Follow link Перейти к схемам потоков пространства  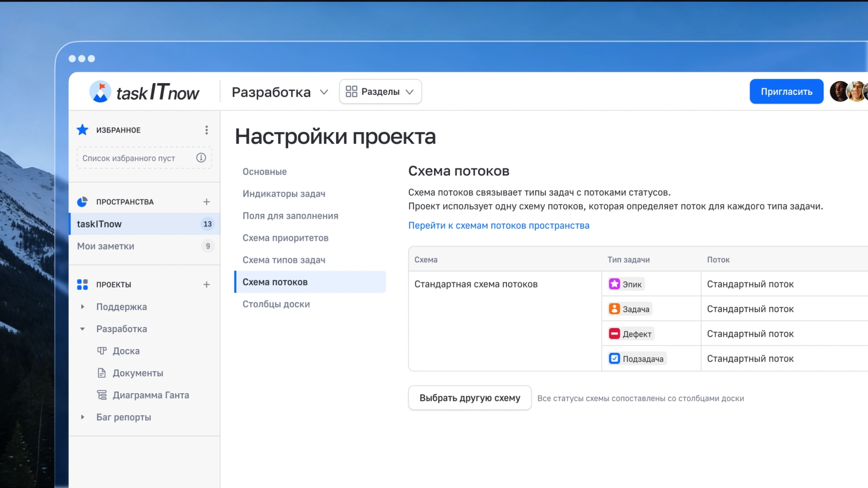498,225
